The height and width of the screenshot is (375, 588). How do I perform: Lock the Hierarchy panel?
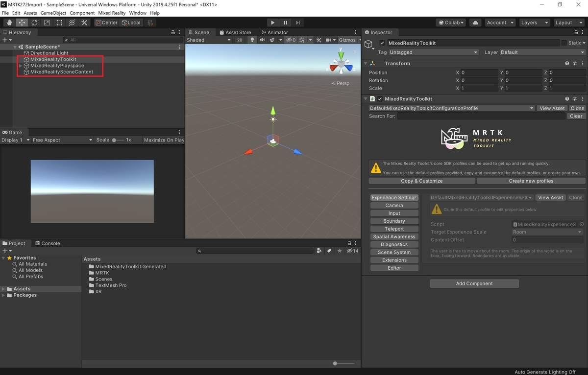click(173, 32)
